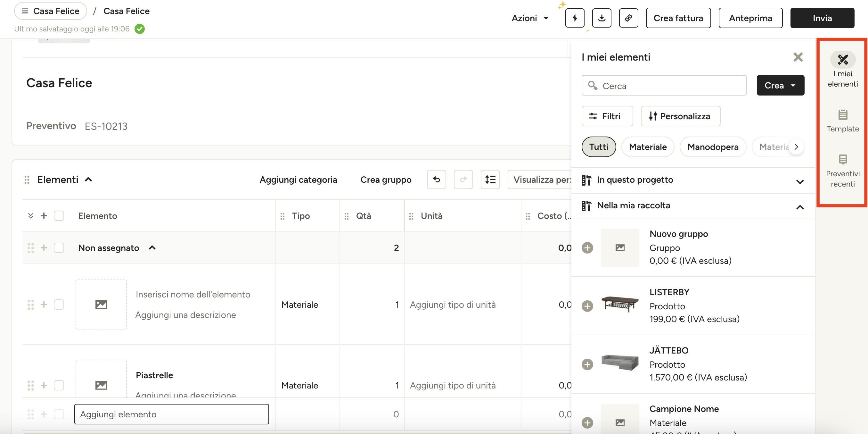
Task: Toggle the Non assegnato row checkbox
Action: tap(59, 248)
